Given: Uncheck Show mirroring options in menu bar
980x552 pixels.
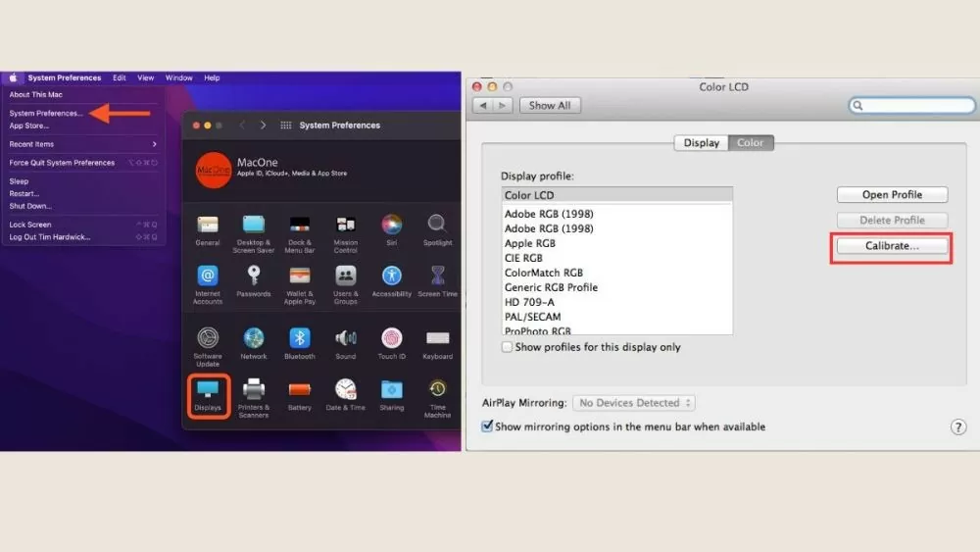Looking at the screenshot, I should click(x=488, y=427).
